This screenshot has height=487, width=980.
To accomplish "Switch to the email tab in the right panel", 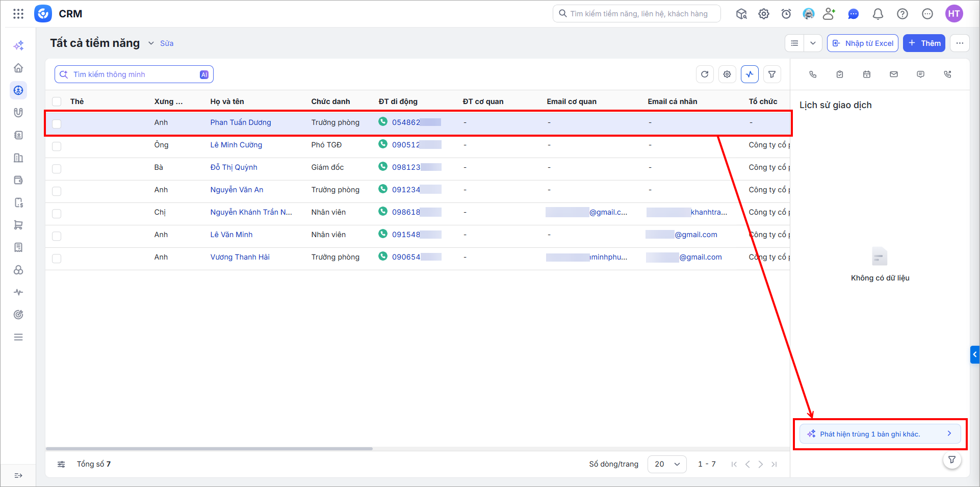I will pyautogui.click(x=894, y=74).
